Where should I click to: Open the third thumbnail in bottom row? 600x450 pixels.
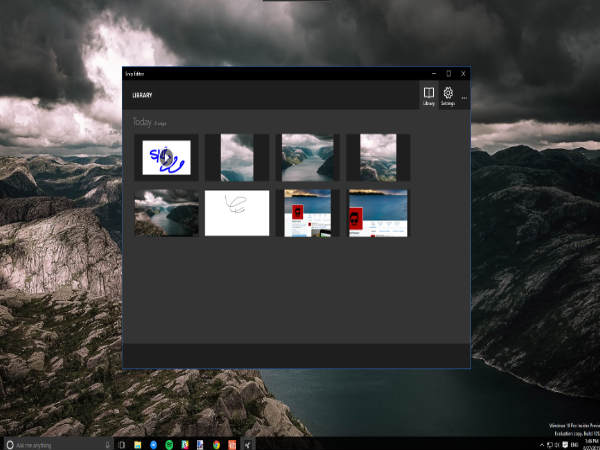(308, 213)
